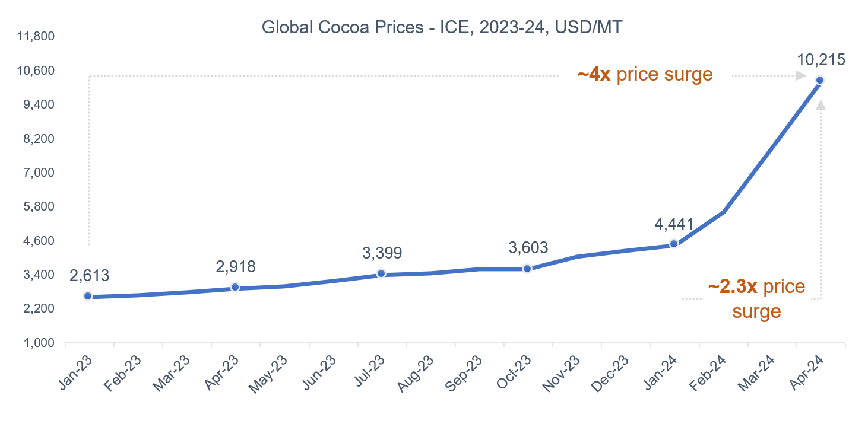
Task: Click the chart title text
Action: (x=442, y=28)
